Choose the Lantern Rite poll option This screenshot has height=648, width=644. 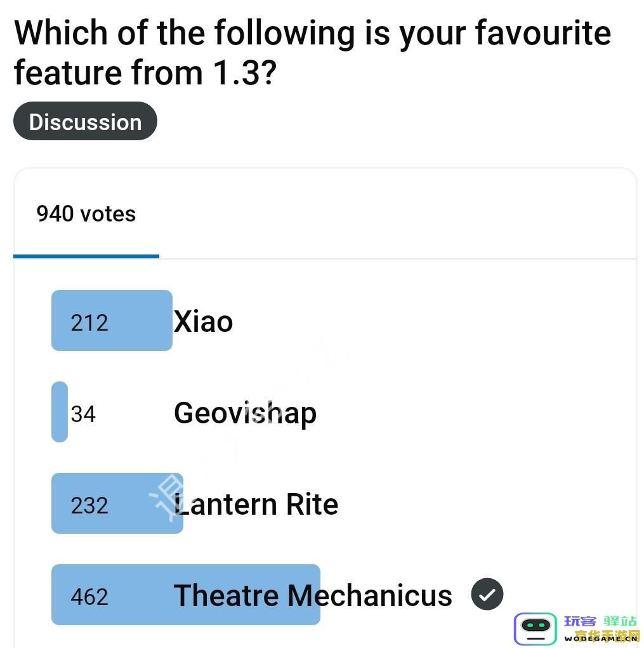pos(256,504)
